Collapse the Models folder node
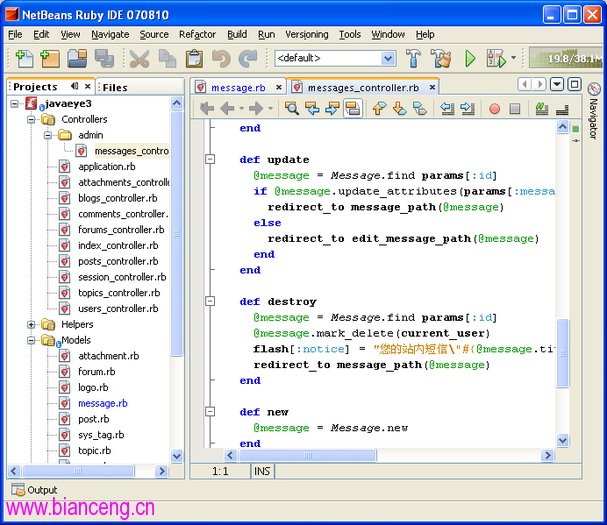This screenshot has height=525, width=607. (31, 340)
